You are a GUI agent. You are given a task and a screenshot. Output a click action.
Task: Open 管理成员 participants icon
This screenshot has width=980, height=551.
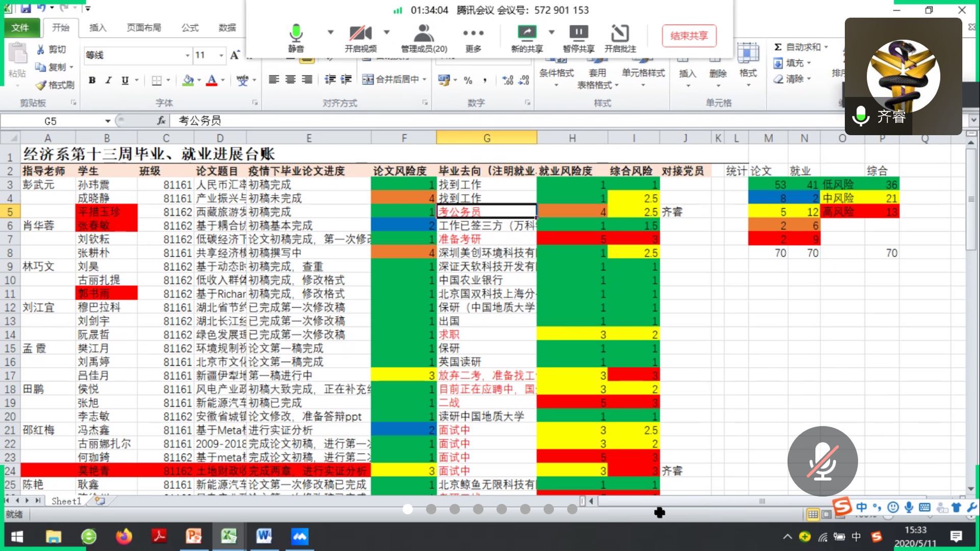tap(423, 34)
